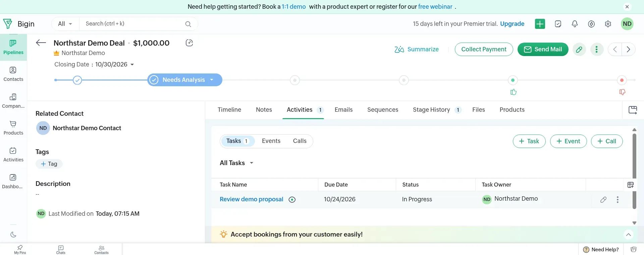This screenshot has height=255, width=644.
Task: Go to Contacts in the left sidebar
Action: [x=13, y=74]
